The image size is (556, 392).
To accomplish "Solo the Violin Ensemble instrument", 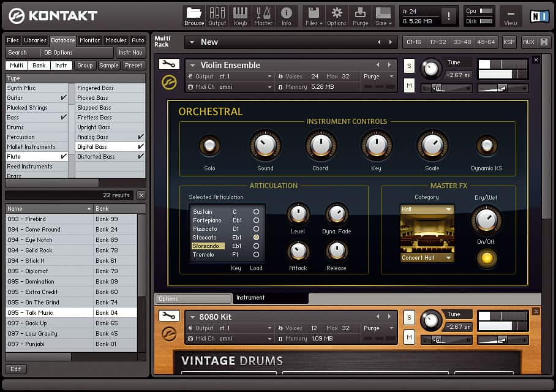I will [409, 66].
